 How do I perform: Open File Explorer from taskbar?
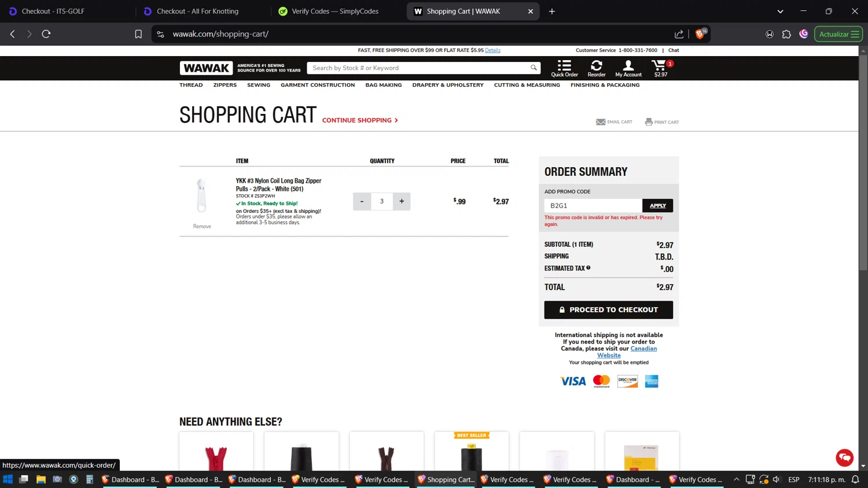pyautogui.click(x=41, y=479)
